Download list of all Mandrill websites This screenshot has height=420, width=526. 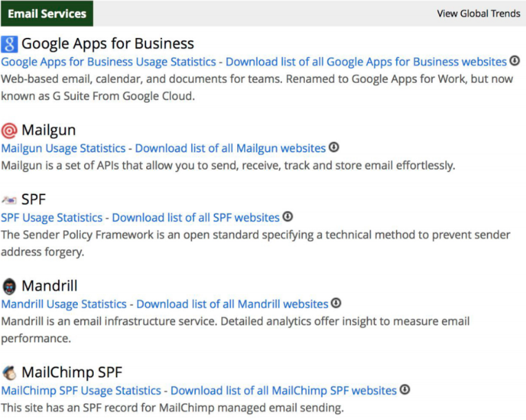click(232, 304)
